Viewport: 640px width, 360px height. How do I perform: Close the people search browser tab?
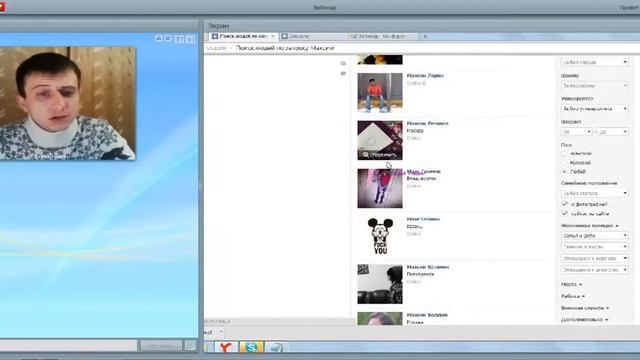[x=273, y=36]
